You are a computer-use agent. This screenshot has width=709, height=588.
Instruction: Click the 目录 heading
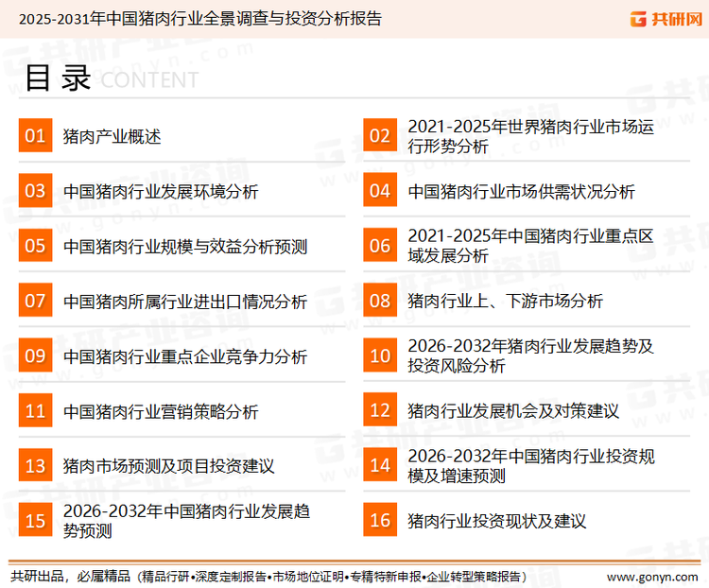tap(58, 78)
